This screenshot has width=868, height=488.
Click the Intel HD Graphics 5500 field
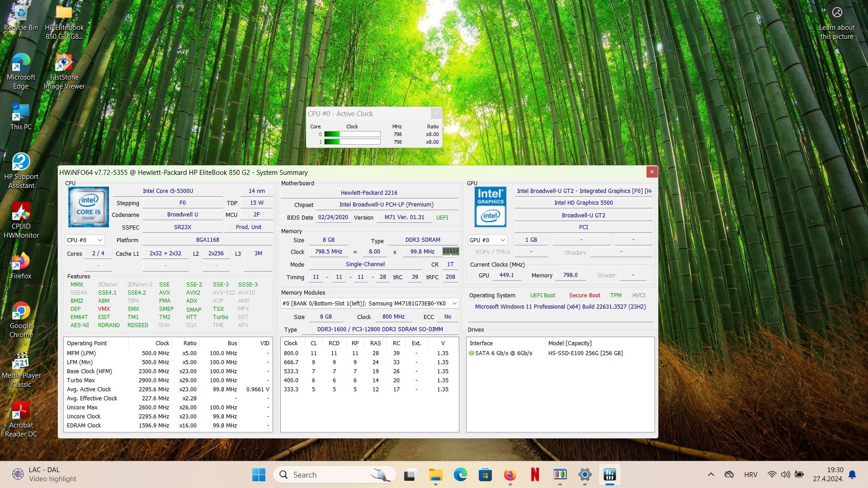(x=583, y=203)
